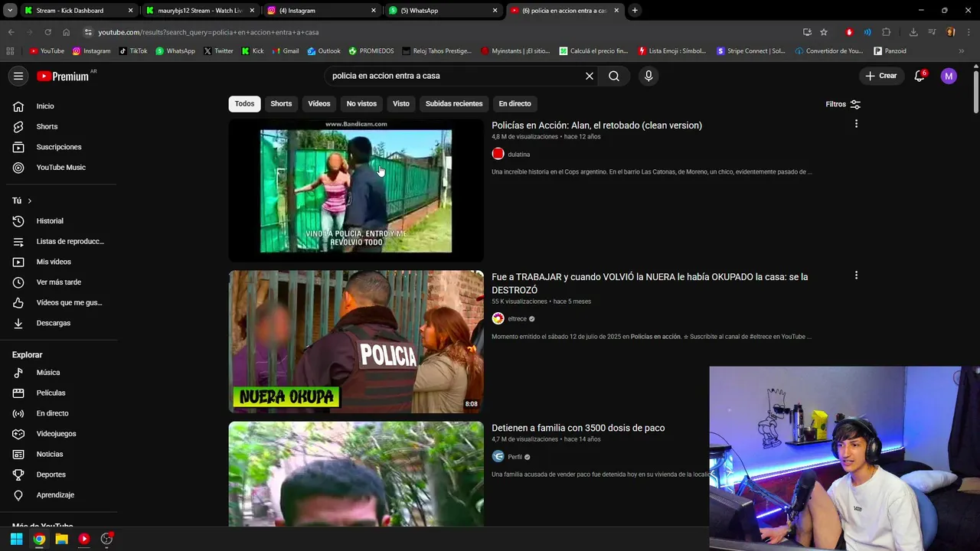
Task: Open the tab search dropdown arrow
Action: pyautogui.click(x=10, y=11)
